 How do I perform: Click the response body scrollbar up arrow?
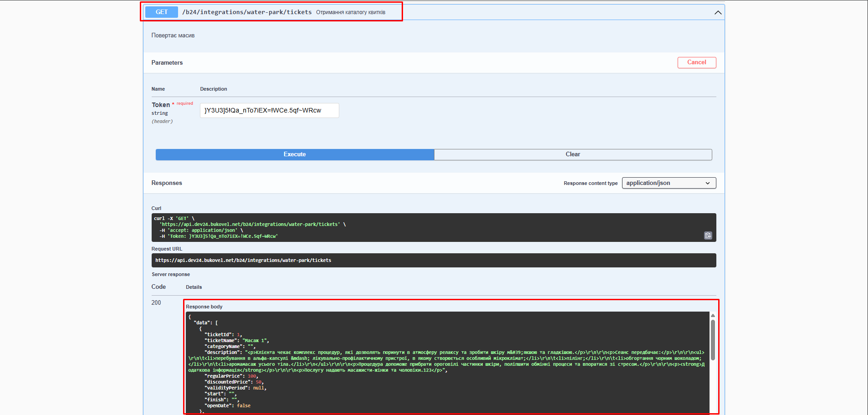tap(713, 316)
